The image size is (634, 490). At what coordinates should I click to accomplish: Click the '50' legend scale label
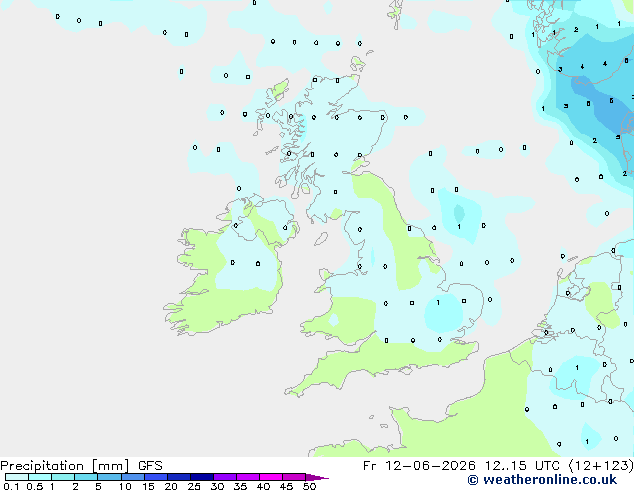309,486
